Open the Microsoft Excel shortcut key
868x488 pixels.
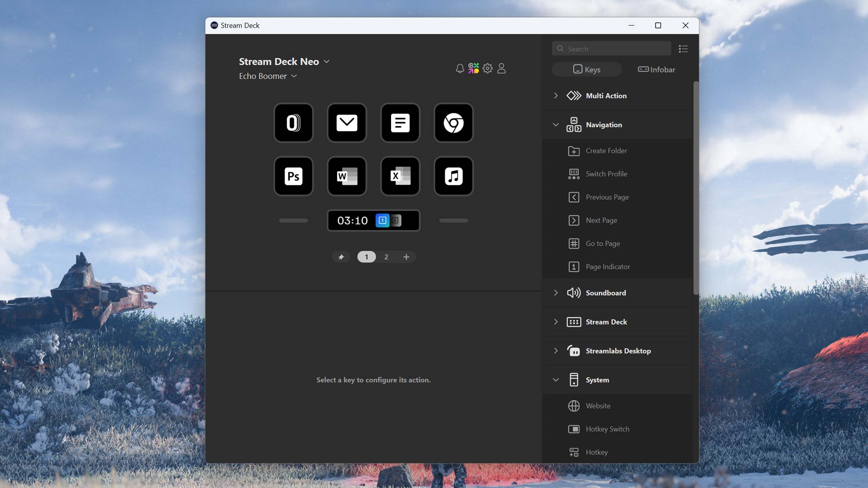[x=400, y=176]
